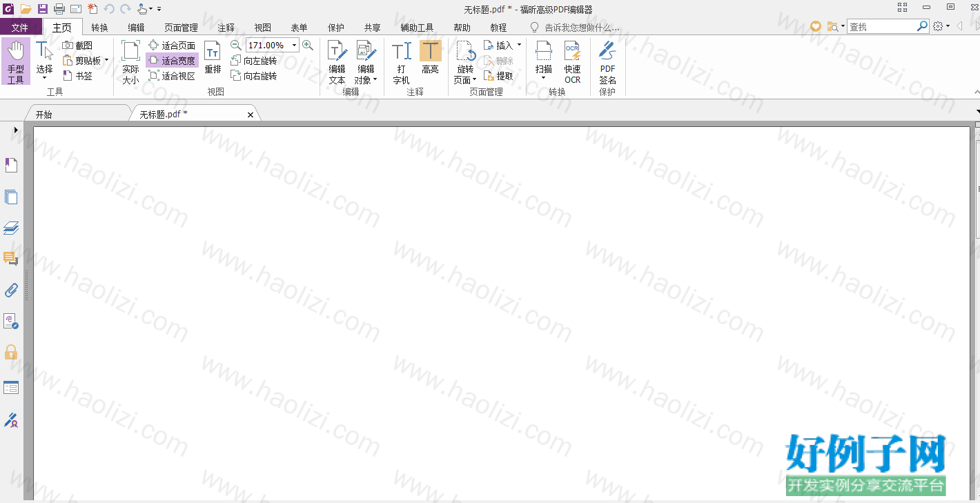This screenshot has height=503, width=980.
Task: Click the Find (查找) search field
Action: [881, 26]
